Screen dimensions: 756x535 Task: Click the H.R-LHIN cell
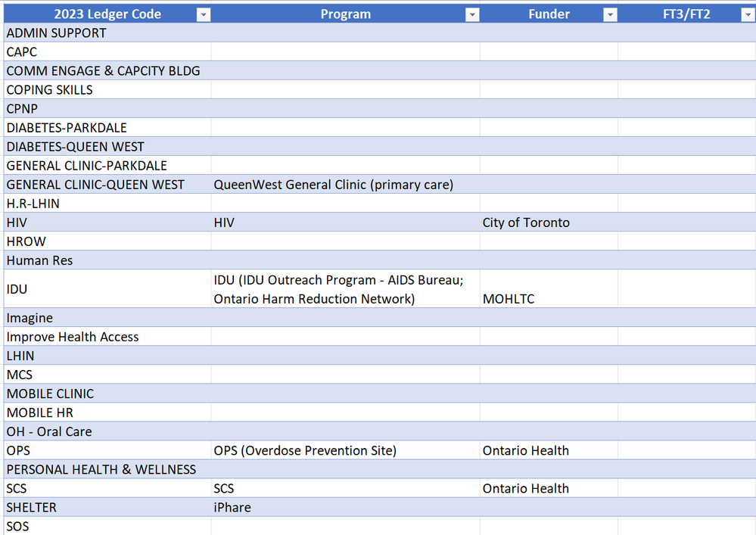pos(107,204)
